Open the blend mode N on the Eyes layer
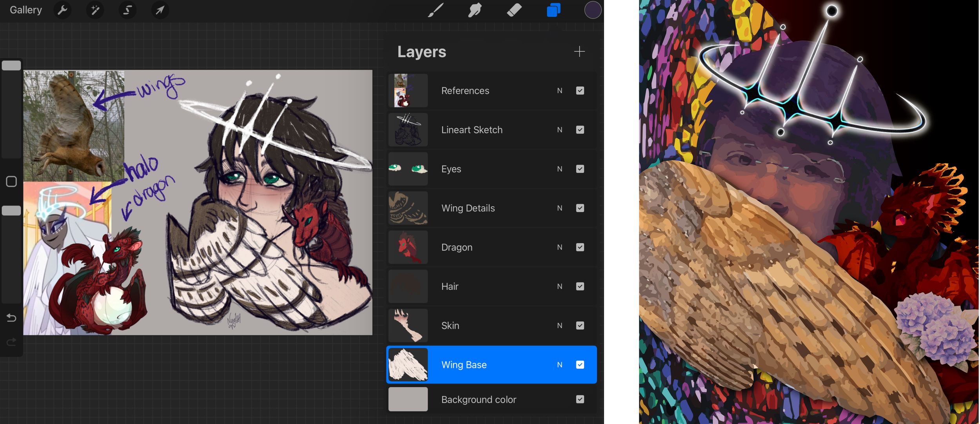 pos(559,169)
